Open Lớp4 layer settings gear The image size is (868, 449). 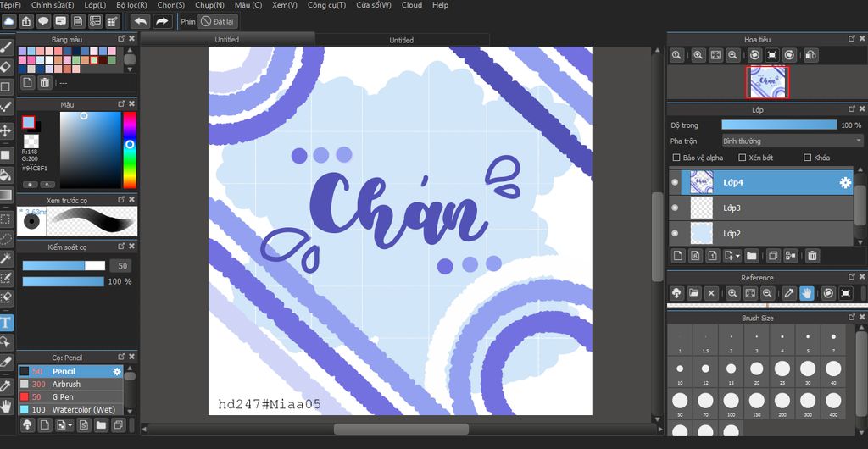845,182
